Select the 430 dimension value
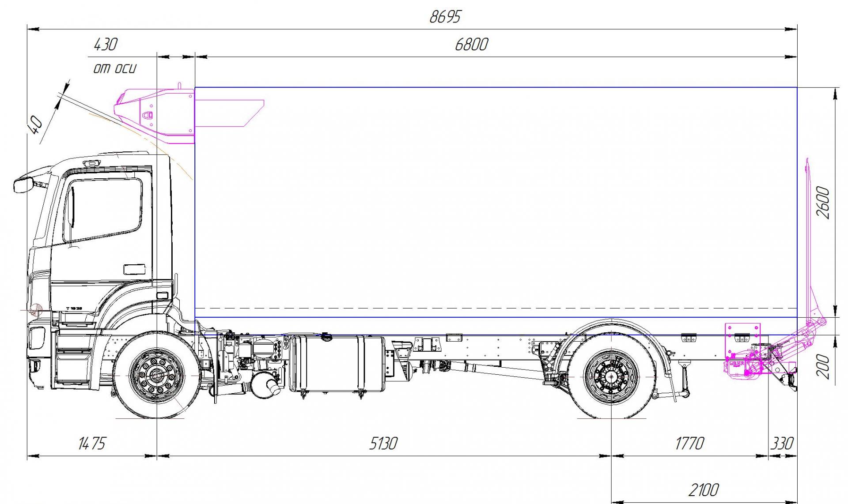 (106, 45)
